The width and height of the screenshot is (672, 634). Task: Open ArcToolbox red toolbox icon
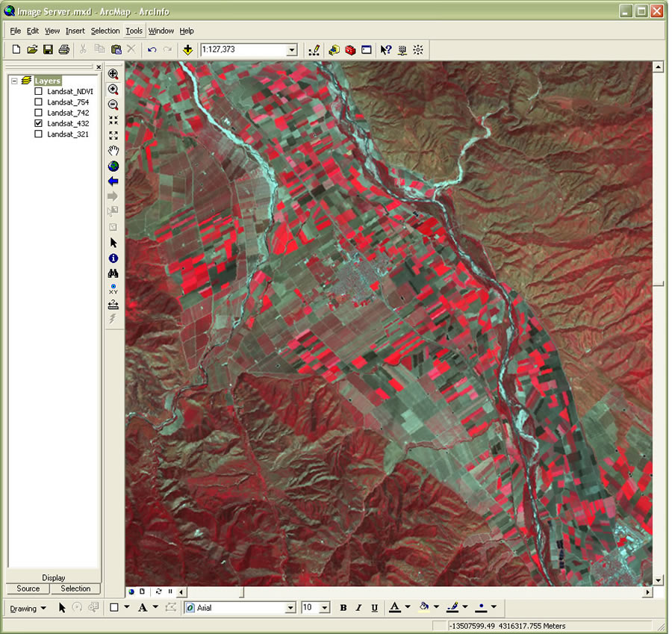[x=350, y=50]
